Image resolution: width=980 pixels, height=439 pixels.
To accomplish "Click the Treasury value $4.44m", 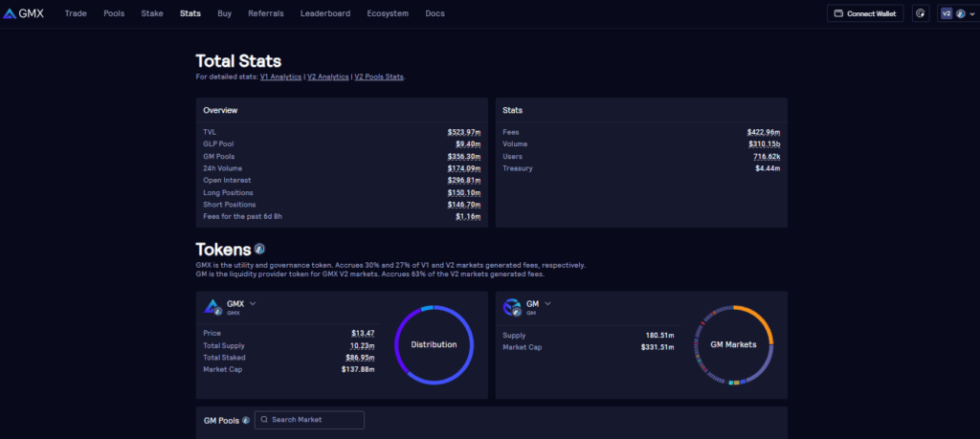I will (768, 168).
